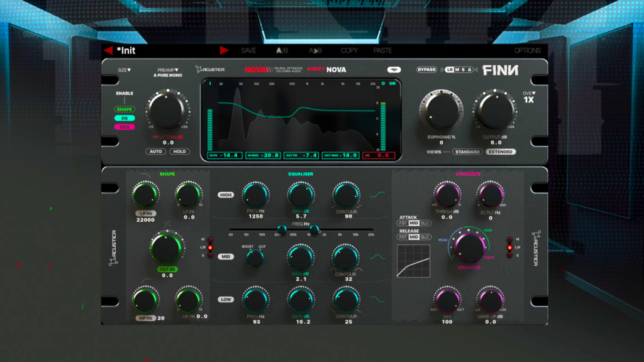The width and height of the screenshot is (644, 362).
Task: Click the HIGH band button
Action: (226, 195)
